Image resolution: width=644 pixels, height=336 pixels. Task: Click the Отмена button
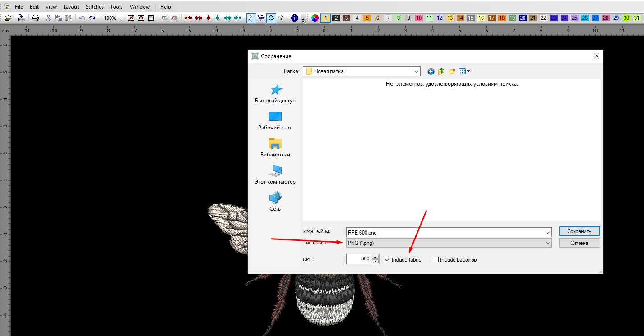click(x=579, y=243)
